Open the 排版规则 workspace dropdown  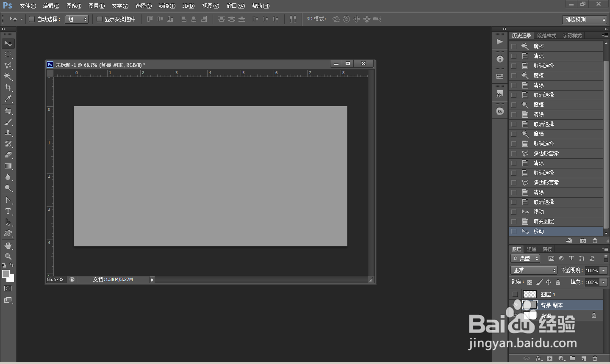click(x=585, y=19)
